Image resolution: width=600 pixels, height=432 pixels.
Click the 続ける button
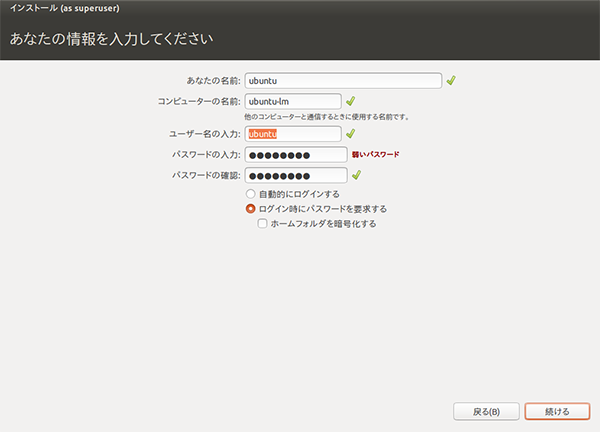(x=557, y=412)
